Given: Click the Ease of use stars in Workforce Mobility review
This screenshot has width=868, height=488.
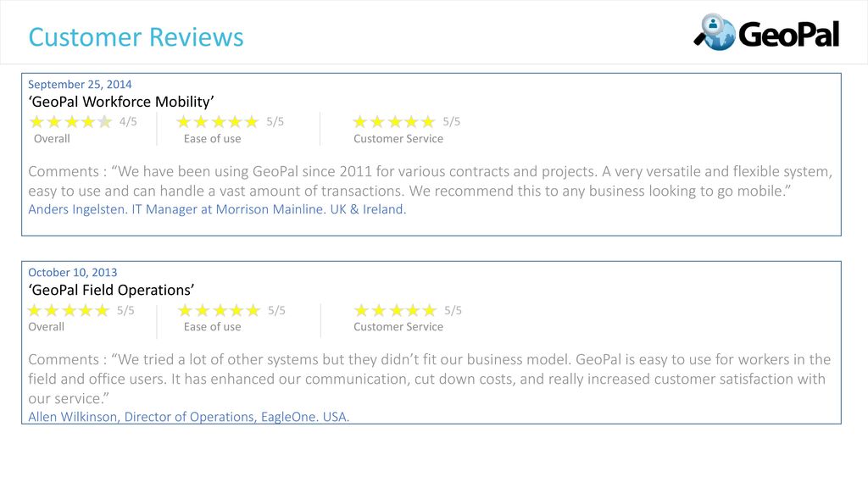Looking at the screenshot, I should 218,122.
